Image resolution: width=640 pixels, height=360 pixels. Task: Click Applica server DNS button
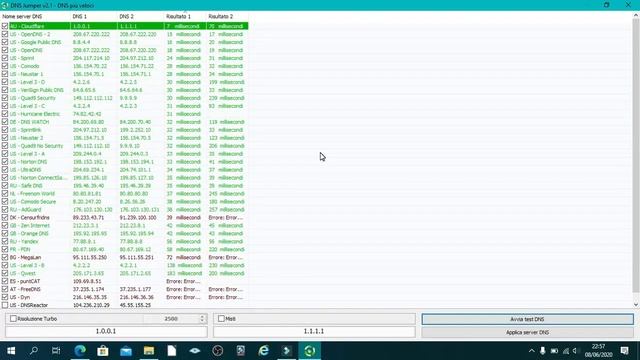click(x=527, y=332)
